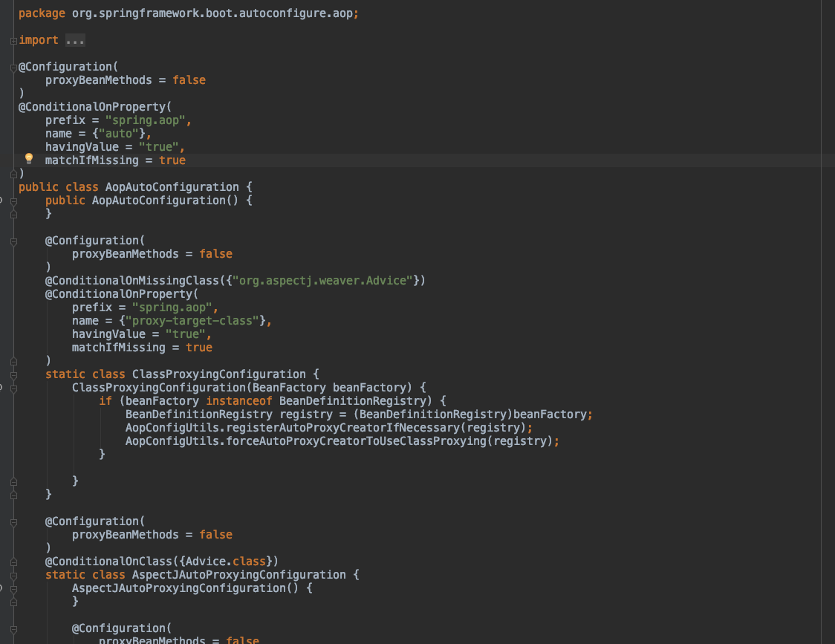Click the instanceof keyword
The width and height of the screenshot is (835, 644).
pos(239,401)
